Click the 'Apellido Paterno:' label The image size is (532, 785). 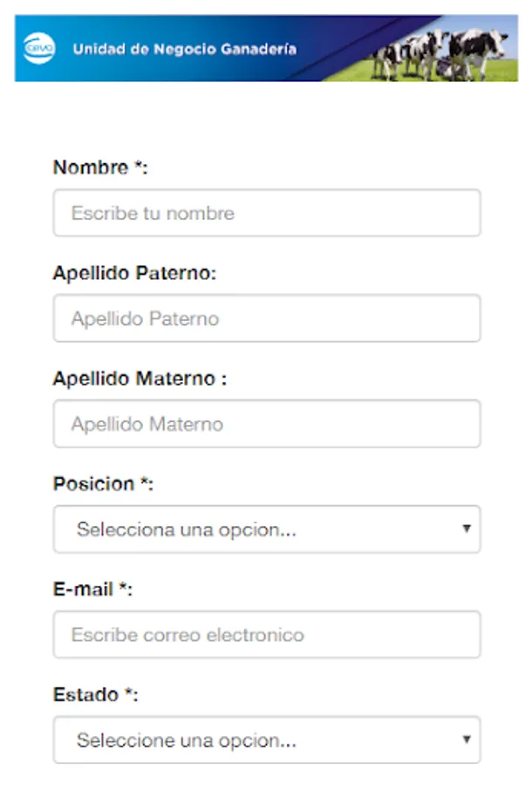pos(134,273)
